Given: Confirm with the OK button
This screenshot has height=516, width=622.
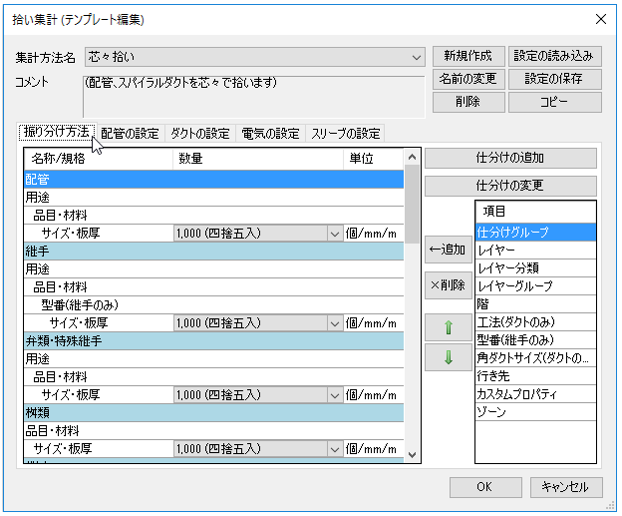Looking at the screenshot, I should click(485, 487).
